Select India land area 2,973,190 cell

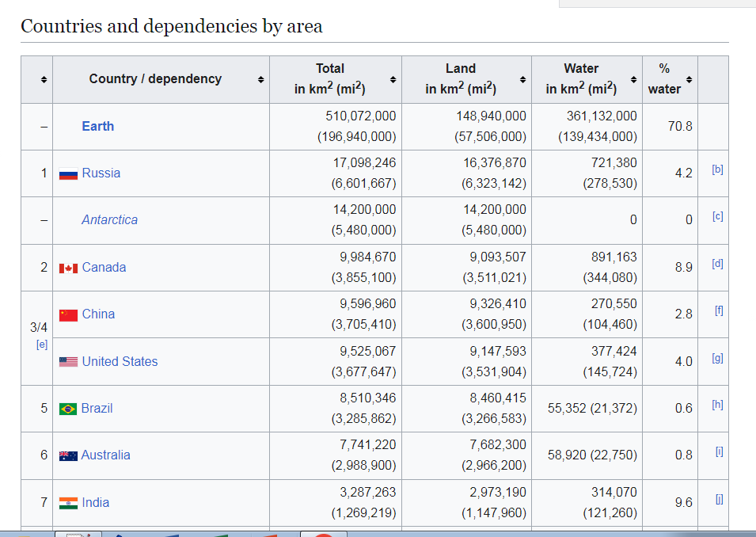point(467,502)
